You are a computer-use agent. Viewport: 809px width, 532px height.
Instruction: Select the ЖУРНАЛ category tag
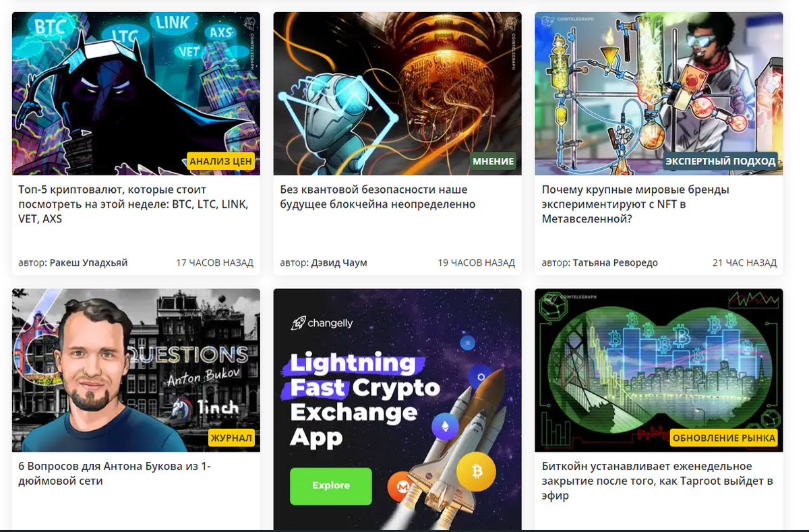pyautogui.click(x=231, y=438)
